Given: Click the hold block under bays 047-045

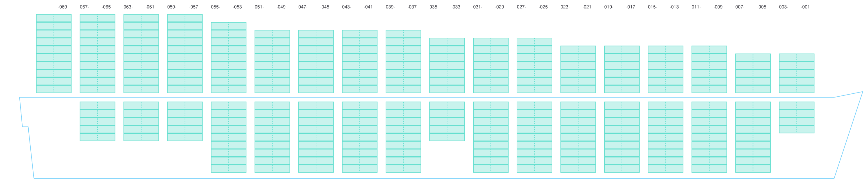Looking at the screenshot, I should point(316,137).
